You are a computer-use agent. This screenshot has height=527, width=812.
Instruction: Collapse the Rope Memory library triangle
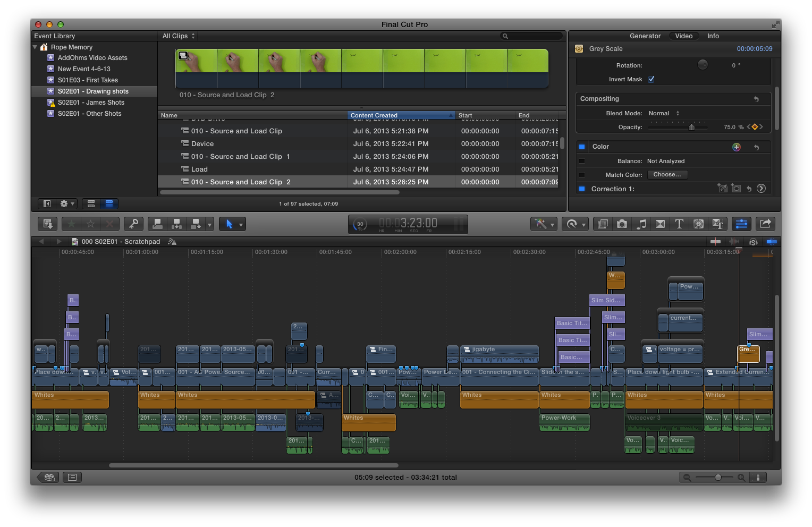click(35, 47)
